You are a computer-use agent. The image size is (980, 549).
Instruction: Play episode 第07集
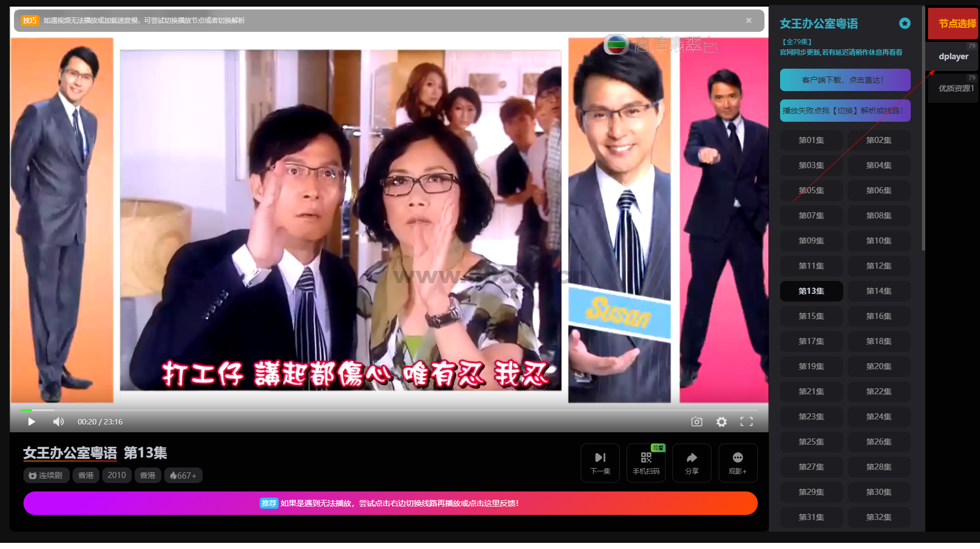pos(811,216)
